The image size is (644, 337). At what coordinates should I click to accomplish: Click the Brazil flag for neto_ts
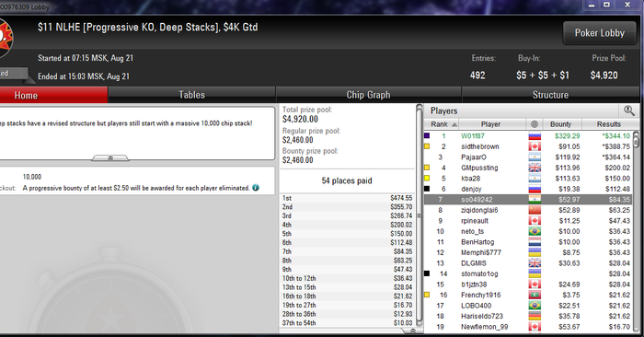coord(535,231)
